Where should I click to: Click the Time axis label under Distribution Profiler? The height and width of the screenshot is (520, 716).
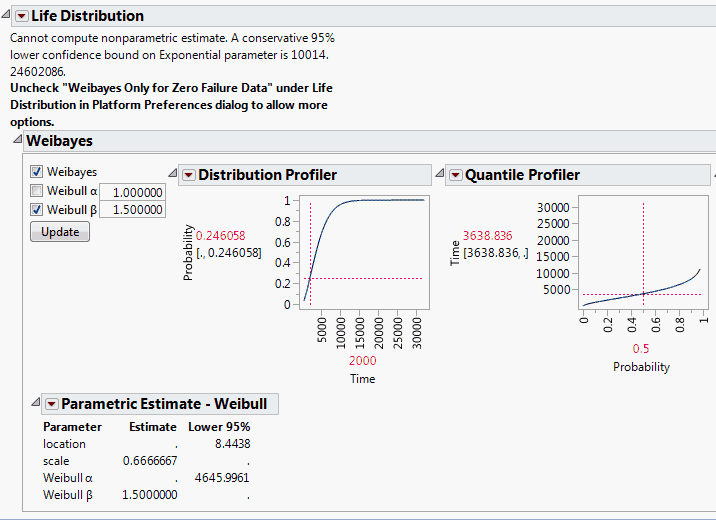pyautogui.click(x=362, y=379)
